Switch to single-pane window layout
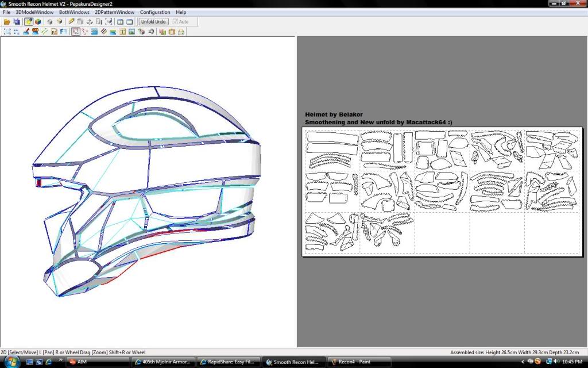This screenshot has height=368, width=588. (130, 22)
